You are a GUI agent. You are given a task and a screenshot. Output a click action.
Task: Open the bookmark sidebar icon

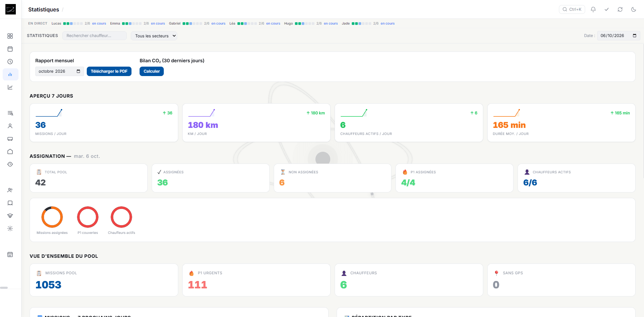10,203
